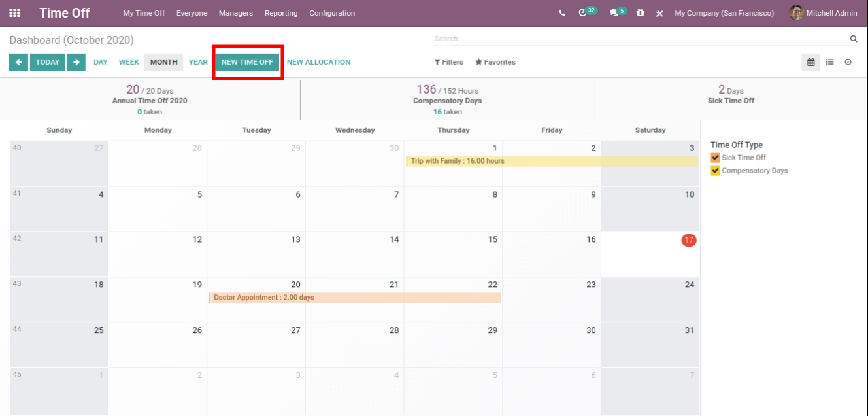Viewport: 868px width, 416px height.
Task: Click the New Time Off button
Action: [247, 62]
